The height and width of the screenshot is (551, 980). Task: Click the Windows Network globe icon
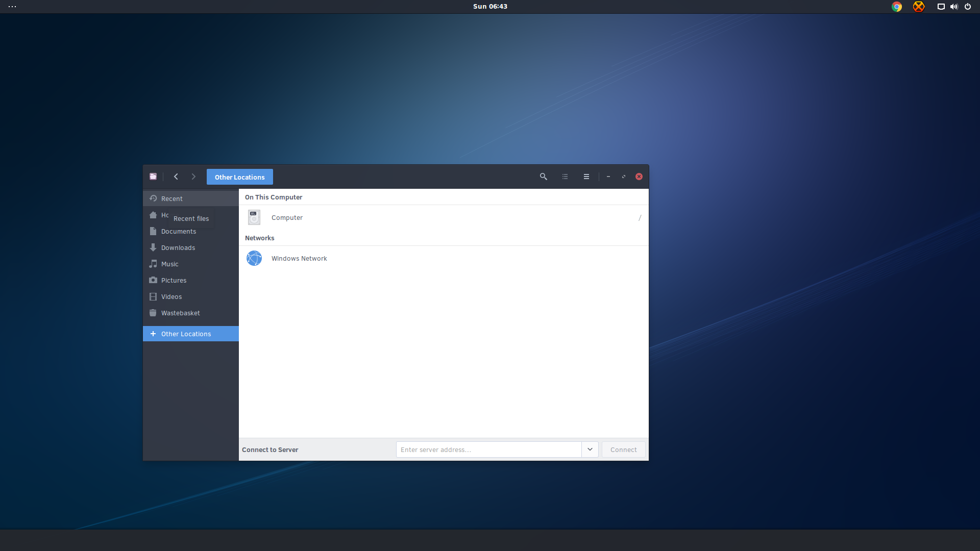(254, 258)
